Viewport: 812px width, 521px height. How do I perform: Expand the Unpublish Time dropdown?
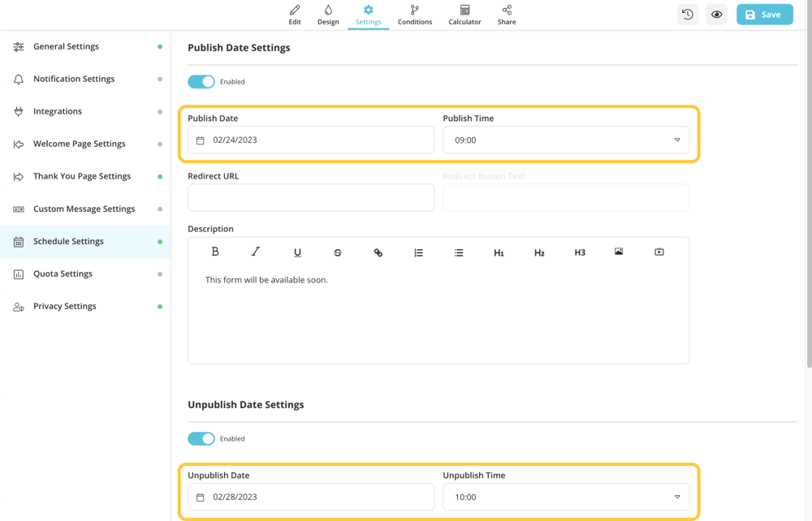click(566, 497)
